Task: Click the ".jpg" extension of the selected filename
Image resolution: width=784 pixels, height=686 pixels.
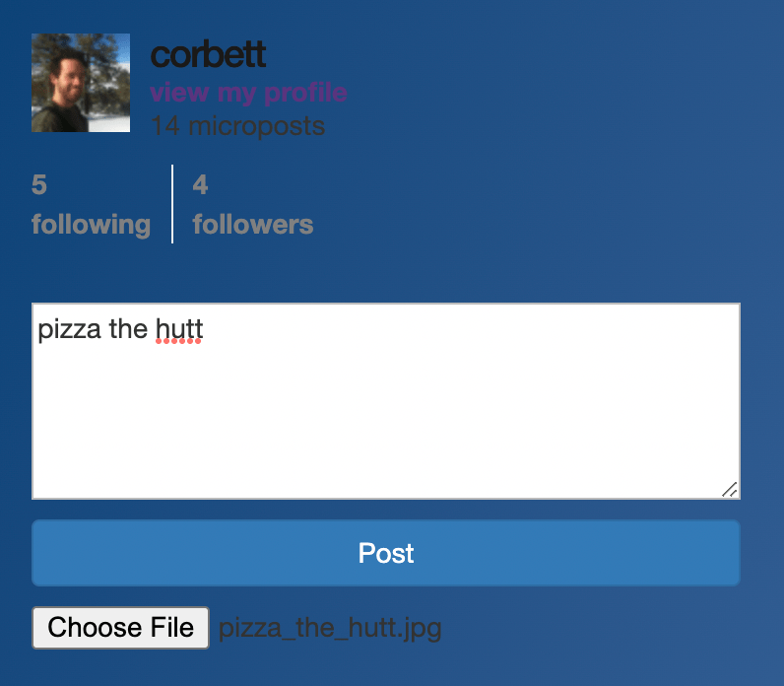Action: (x=421, y=628)
